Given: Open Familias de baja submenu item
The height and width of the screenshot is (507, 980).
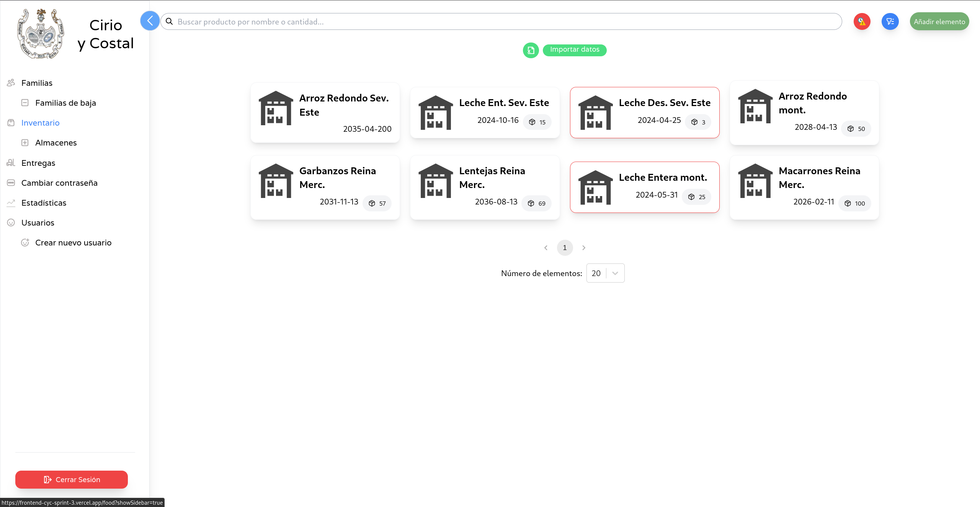Looking at the screenshot, I should tap(65, 103).
